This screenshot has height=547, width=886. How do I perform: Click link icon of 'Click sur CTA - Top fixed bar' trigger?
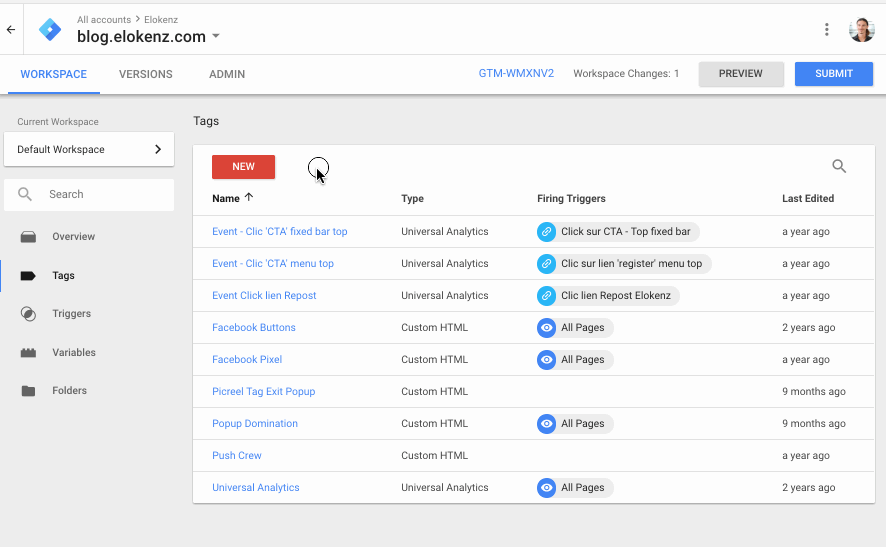tap(546, 232)
